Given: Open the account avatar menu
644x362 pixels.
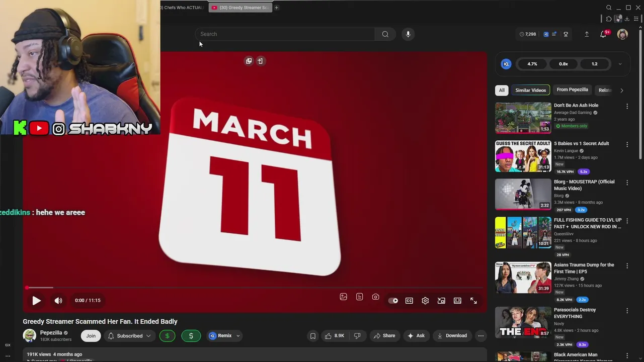Looking at the screenshot, I should pyautogui.click(x=622, y=34).
